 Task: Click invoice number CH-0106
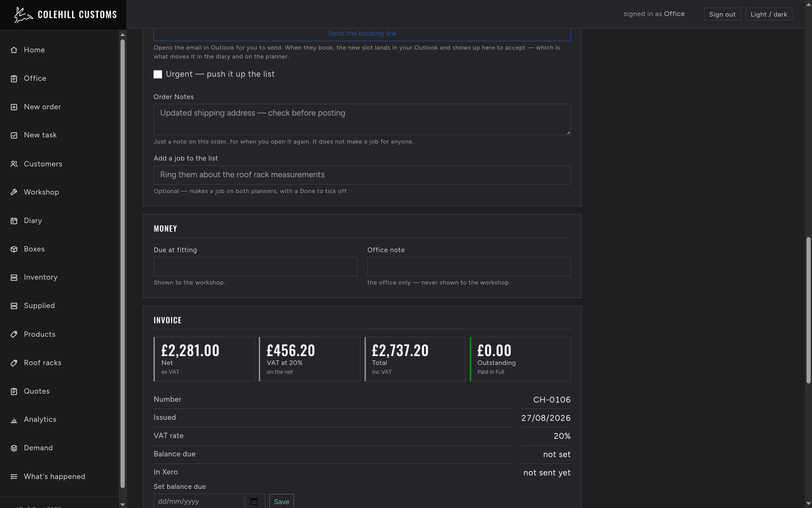552,400
